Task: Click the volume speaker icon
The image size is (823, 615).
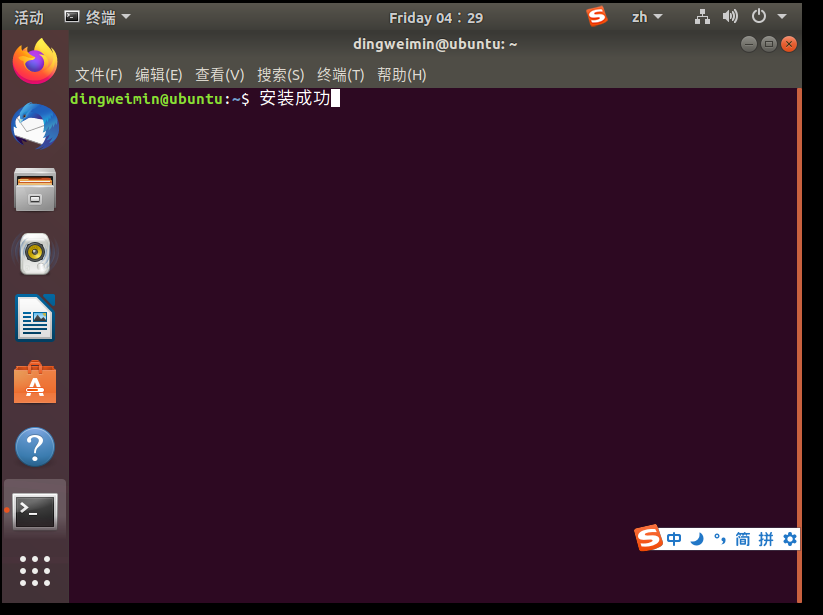Action: pyautogui.click(x=730, y=17)
